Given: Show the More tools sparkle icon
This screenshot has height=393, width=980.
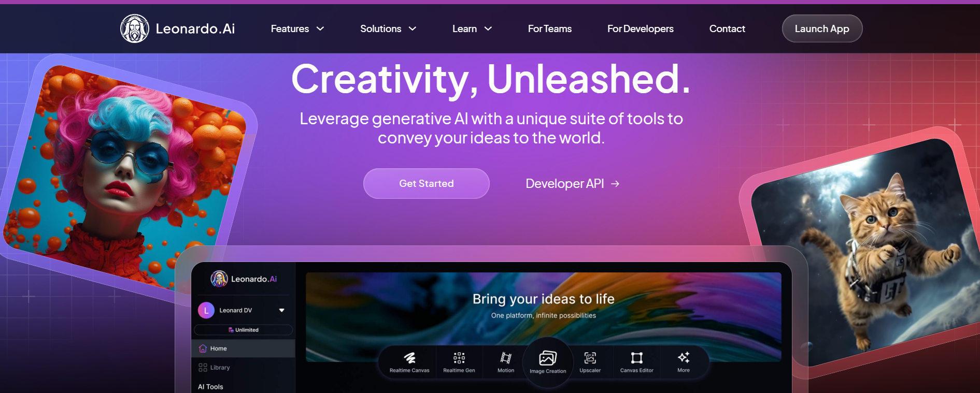Looking at the screenshot, I should coord(684,357).
